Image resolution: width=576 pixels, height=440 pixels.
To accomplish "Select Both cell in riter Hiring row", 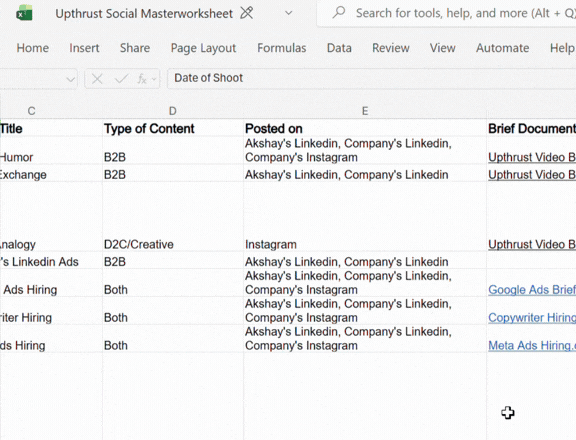I will tap(173, 311).
